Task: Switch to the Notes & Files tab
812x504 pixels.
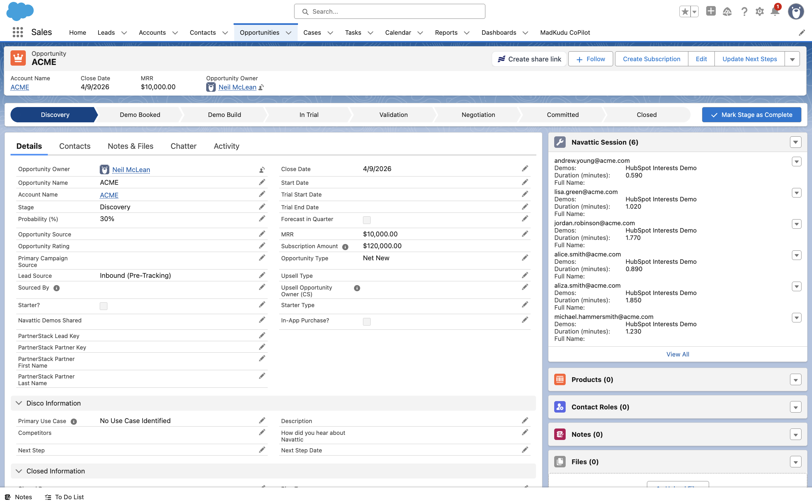Action: (x=130, y=146)
